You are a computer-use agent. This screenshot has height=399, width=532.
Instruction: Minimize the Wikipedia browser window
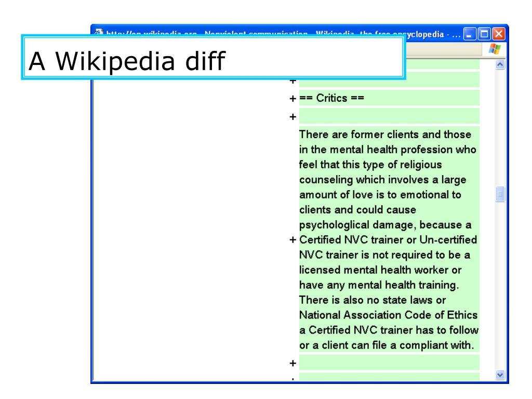(470, 34)
